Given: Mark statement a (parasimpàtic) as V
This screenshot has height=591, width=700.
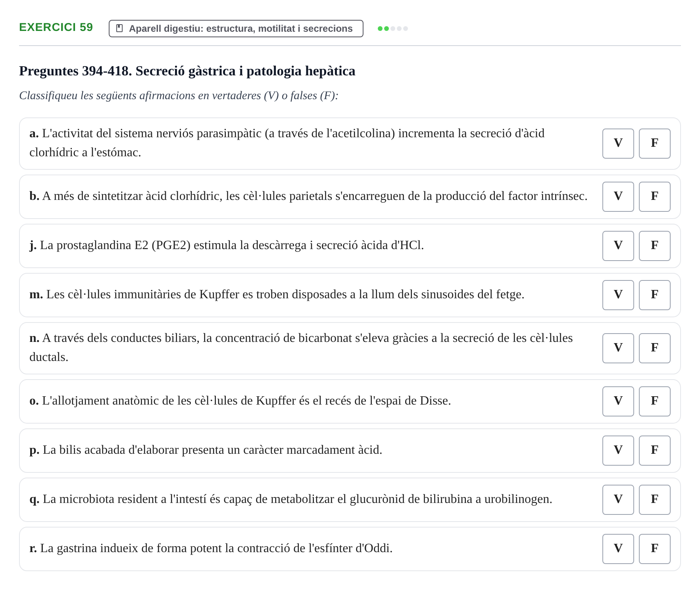Looking at the screenshot, I should (x=618, y=144).
